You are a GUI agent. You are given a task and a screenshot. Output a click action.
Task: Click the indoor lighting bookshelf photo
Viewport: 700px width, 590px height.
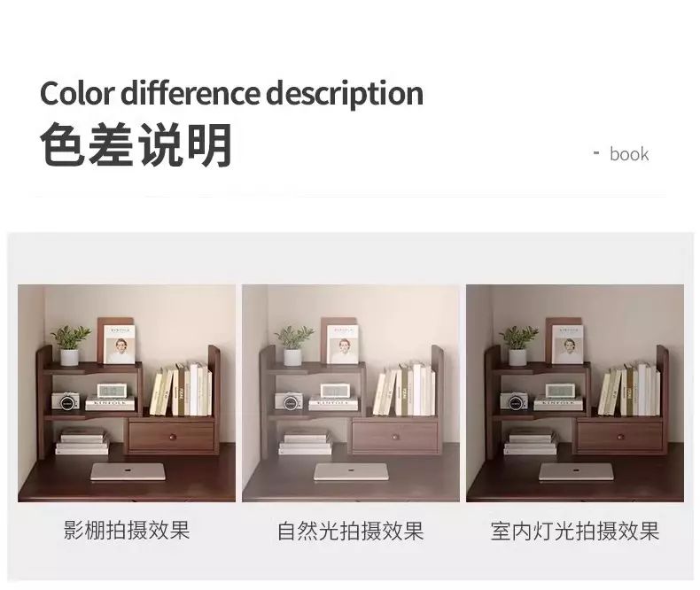[575, 392]
